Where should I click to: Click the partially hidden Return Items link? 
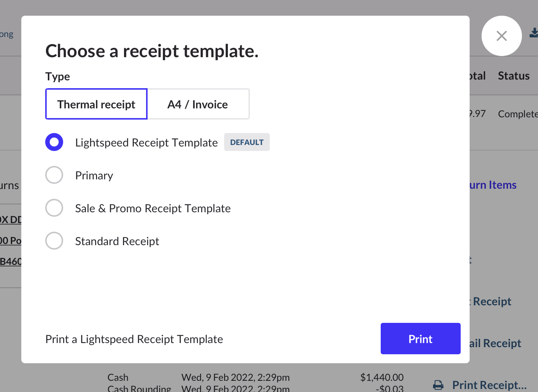click(493, 185)
